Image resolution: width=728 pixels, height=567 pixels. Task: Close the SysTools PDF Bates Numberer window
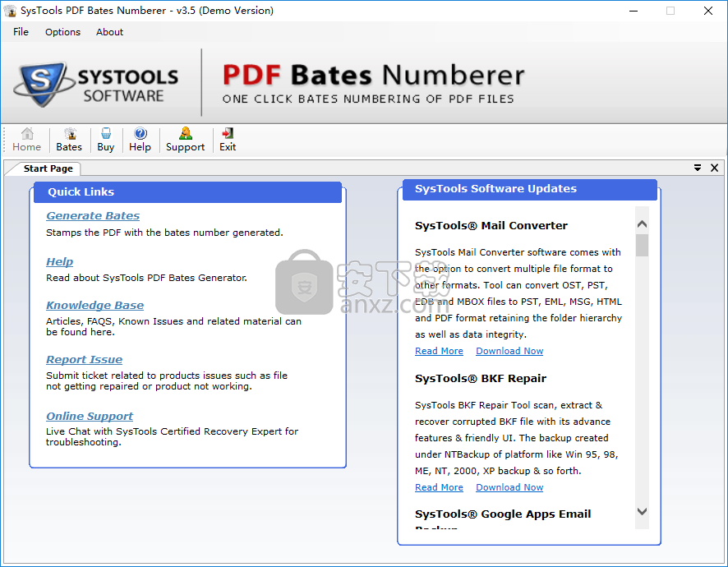tap(708, 10)
